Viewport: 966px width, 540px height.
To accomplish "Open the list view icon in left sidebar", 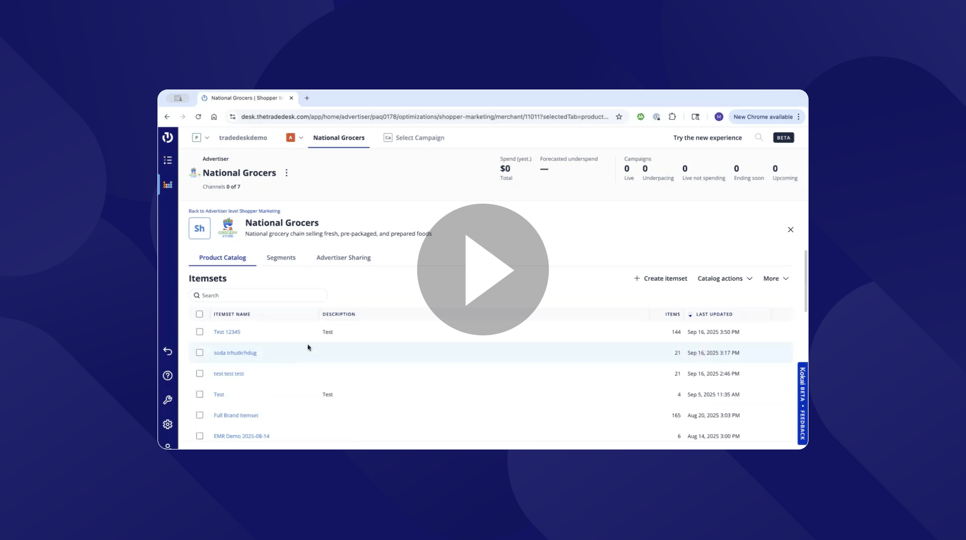I will click(x=168, y=160).
